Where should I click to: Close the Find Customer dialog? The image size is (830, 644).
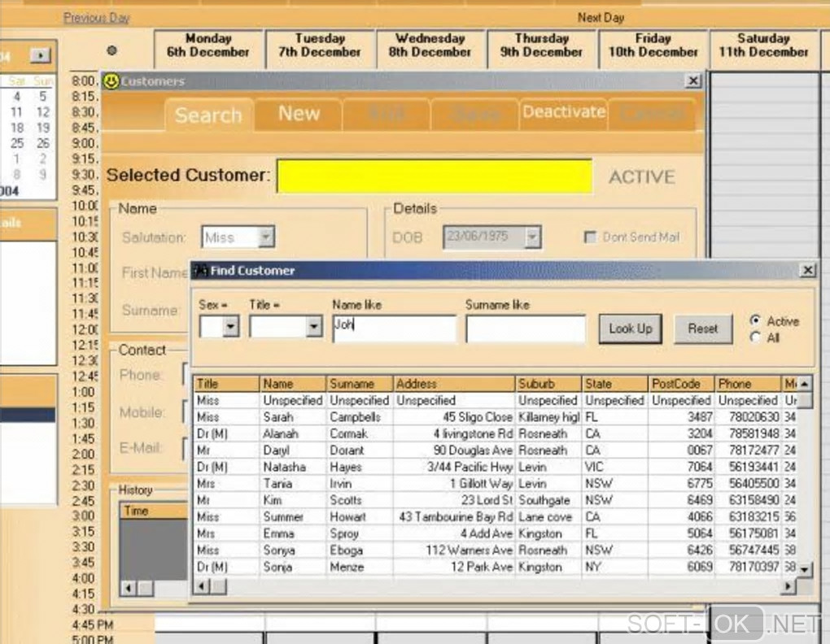(x=807, y=271)
